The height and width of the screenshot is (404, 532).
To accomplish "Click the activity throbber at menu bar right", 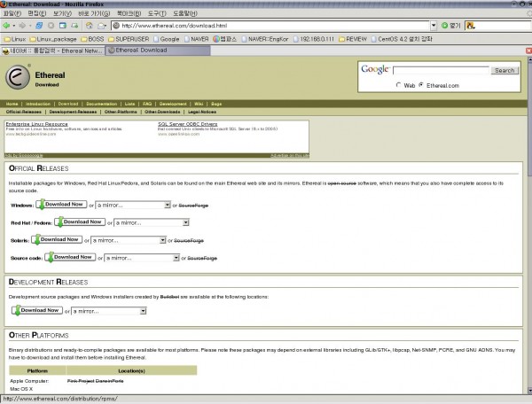I will 529,13.
